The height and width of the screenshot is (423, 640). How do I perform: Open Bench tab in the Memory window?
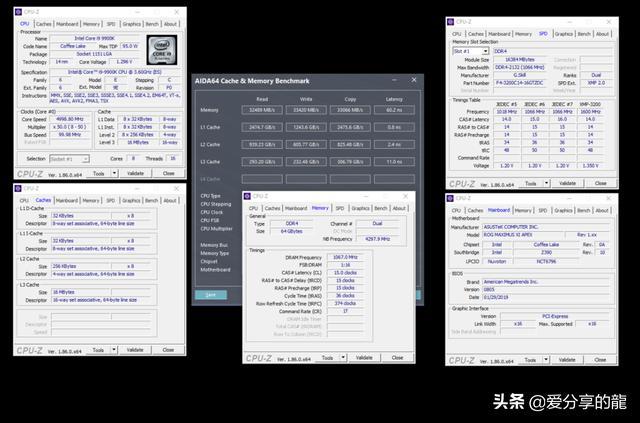pyautogui.click(x=381, y=208)
